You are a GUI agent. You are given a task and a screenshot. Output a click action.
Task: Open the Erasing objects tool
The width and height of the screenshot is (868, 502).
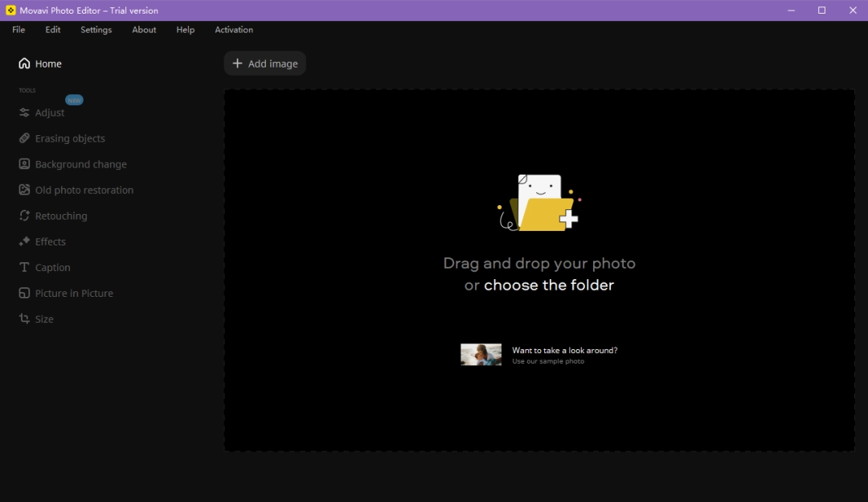pyautogui.click(x=70, y=138)
